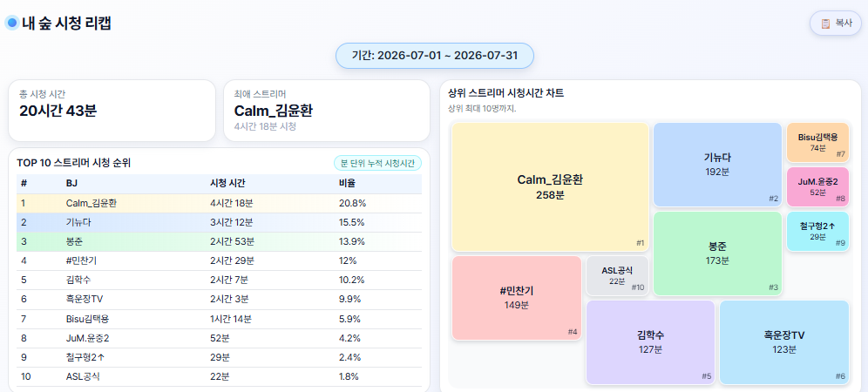Select the 기뉴다 192분 treemap tile
This screenshot has height=392, width=868.
click(717, 165)
